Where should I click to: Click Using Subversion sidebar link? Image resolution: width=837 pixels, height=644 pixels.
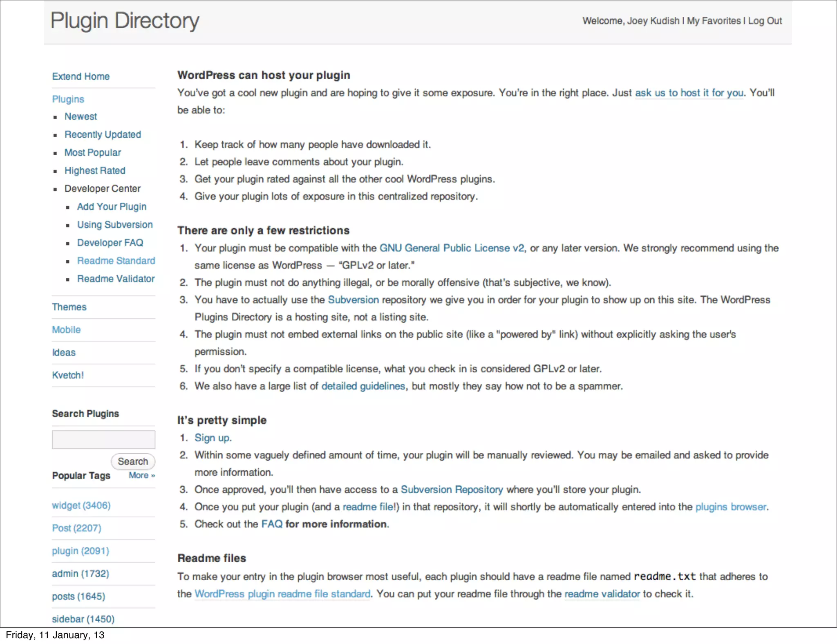pos(115,225)
